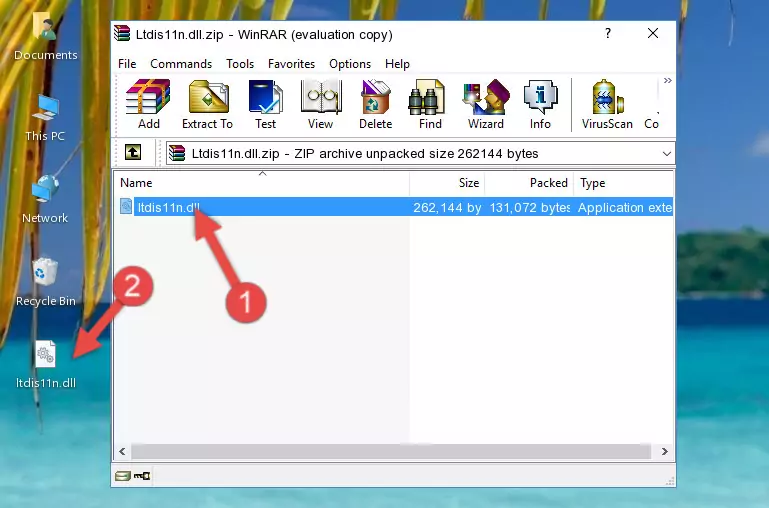This screenshot has width=769, height=508.
Task: Click the Delete toolbar icon
Action: tap(376, 104)
